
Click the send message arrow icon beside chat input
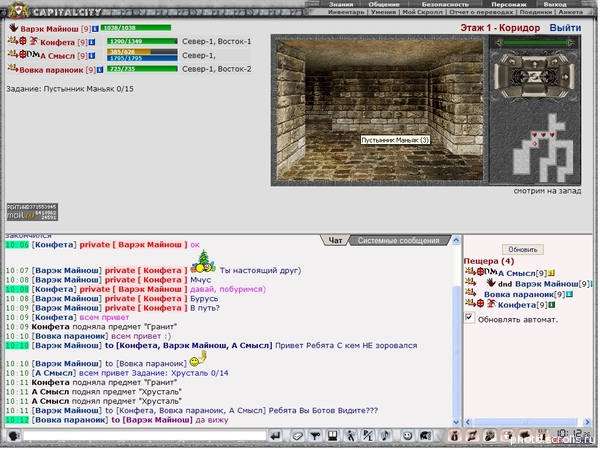coord(276,436)
